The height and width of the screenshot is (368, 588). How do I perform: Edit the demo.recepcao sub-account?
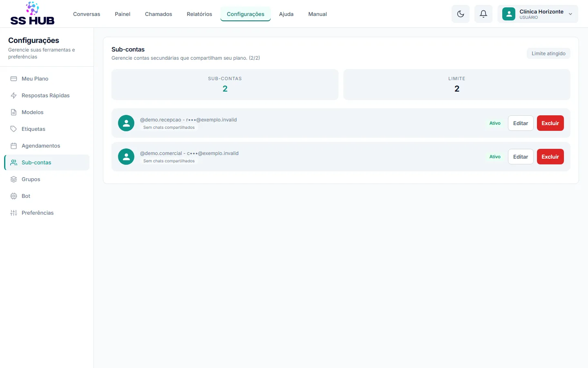click(521, 123)
